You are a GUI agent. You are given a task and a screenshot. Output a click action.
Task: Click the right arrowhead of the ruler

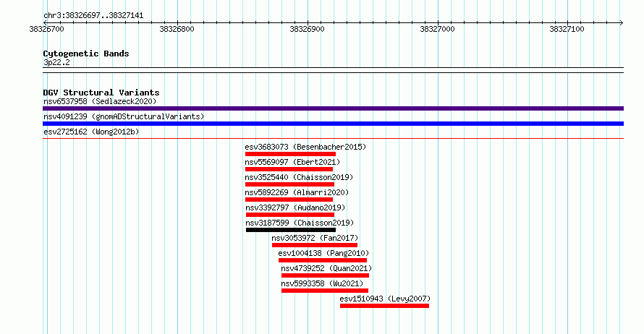coord(622,23)
